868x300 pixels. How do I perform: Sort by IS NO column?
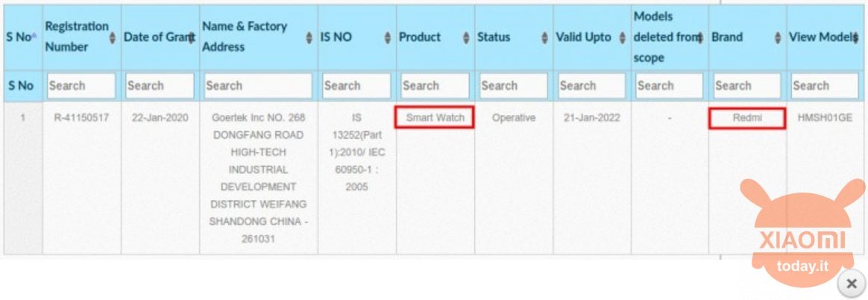pos(388,37)
